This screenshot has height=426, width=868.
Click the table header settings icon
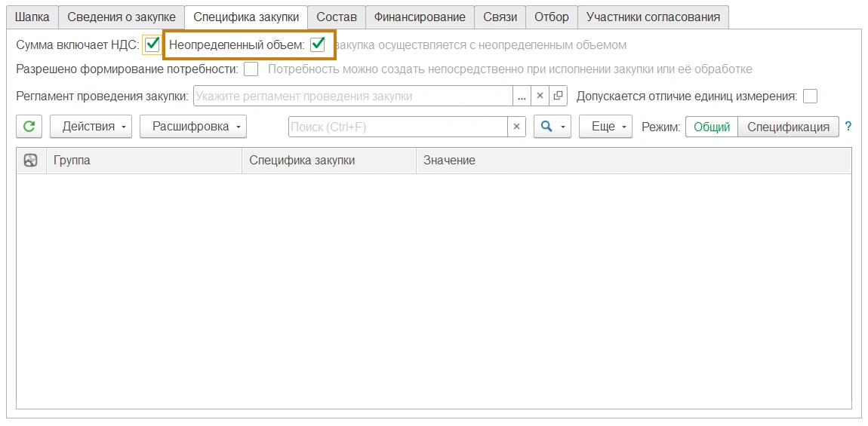[x=31, y=161]
